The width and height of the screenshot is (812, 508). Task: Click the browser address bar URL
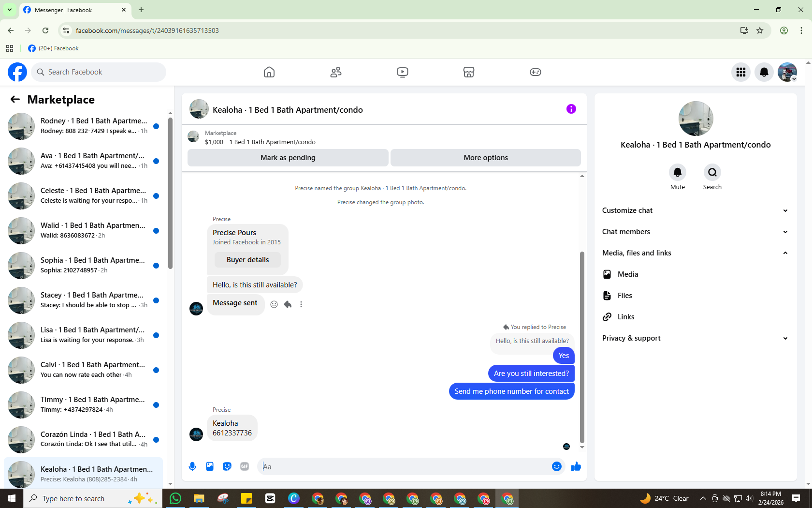tap(147, 30)
